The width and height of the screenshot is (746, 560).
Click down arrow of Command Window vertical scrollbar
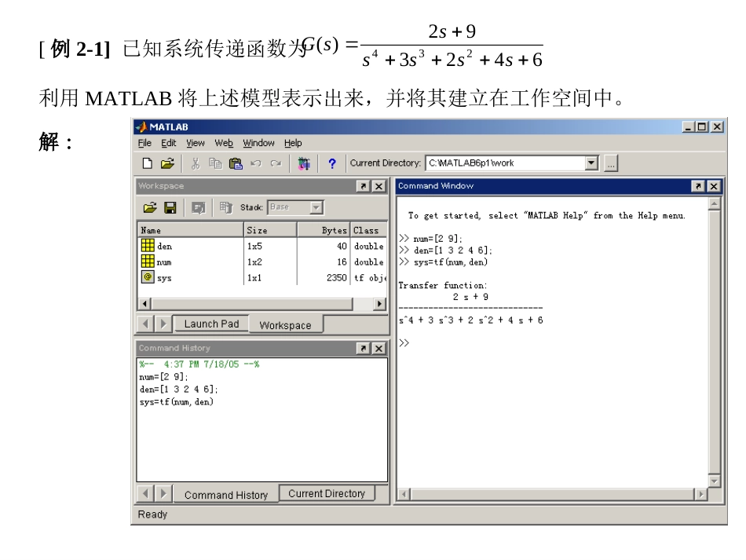(714, 481)
